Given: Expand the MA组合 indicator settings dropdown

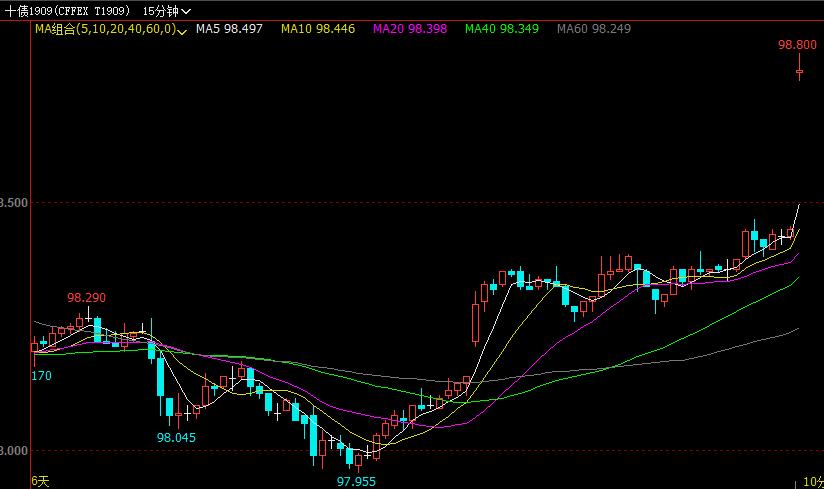Looking at the screenshot, I should pos(182,29).
